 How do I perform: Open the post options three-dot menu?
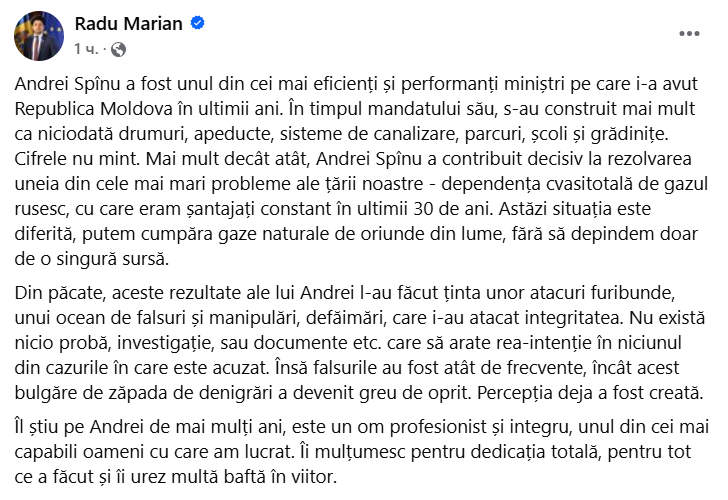click(x=689, y=33)
